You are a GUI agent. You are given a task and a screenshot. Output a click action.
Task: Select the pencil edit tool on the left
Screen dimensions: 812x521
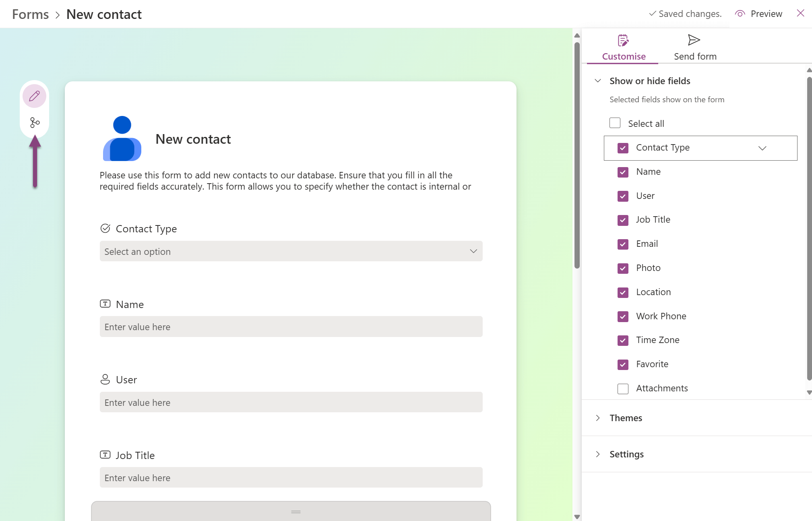coord(34,96)
